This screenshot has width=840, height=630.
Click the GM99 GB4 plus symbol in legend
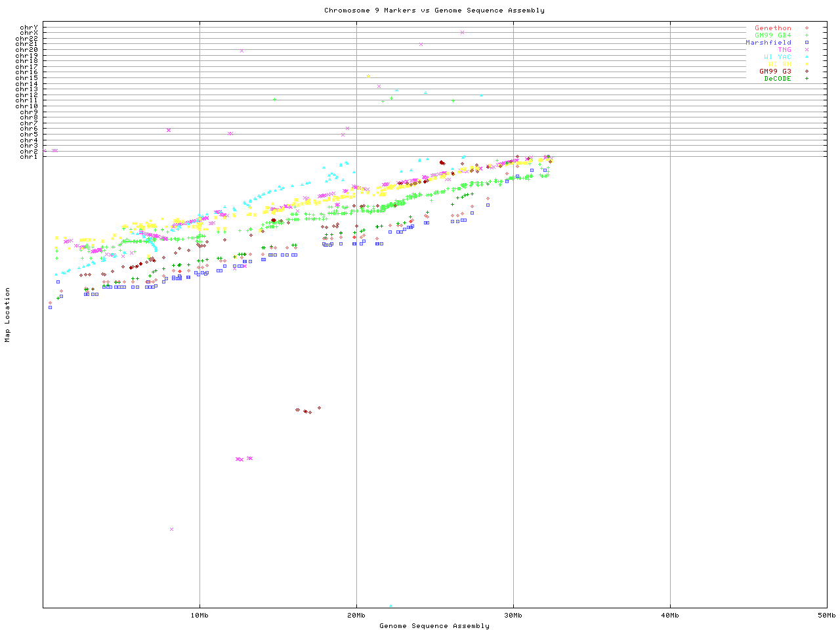pyautogui.click(x=807, y=35)
